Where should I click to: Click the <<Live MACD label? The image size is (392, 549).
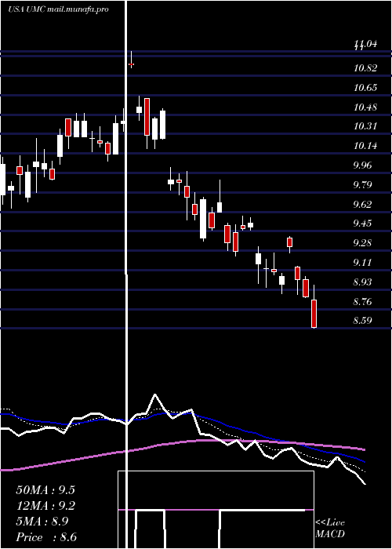click(x=330, y=529)
